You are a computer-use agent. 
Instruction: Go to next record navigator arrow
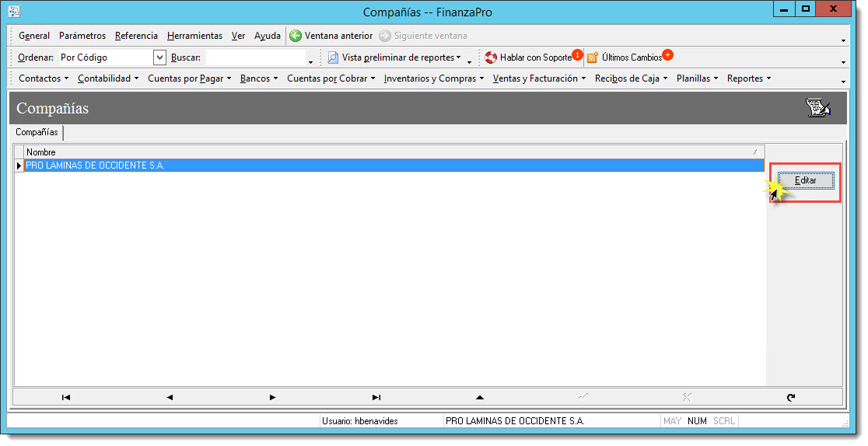[x=272, y=397]
